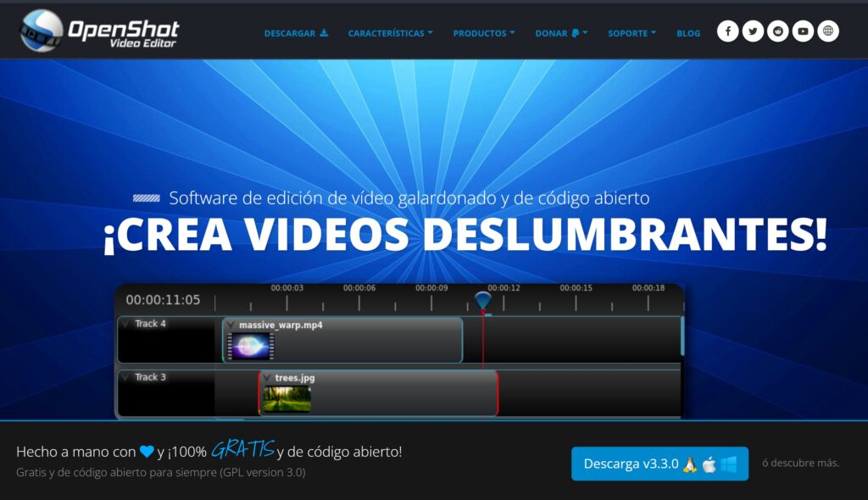The image size is (868, 500).
Task: Click the DESCARGAR menu link
Action: [296, 33]
